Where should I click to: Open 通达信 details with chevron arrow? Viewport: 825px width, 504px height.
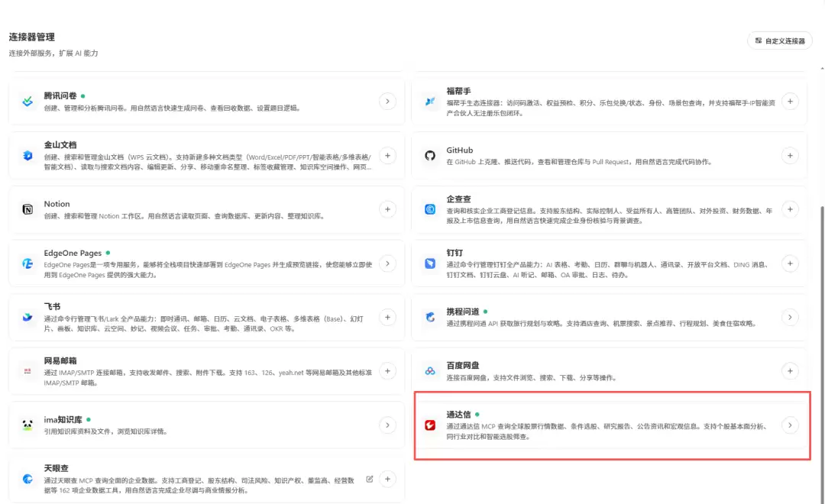[790, 425]
